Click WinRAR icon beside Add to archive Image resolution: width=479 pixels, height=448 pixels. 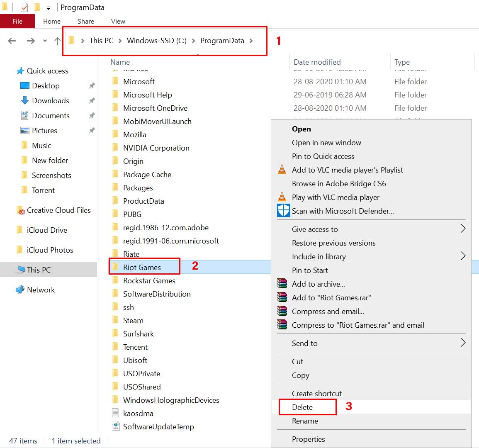tap(282, 284)
